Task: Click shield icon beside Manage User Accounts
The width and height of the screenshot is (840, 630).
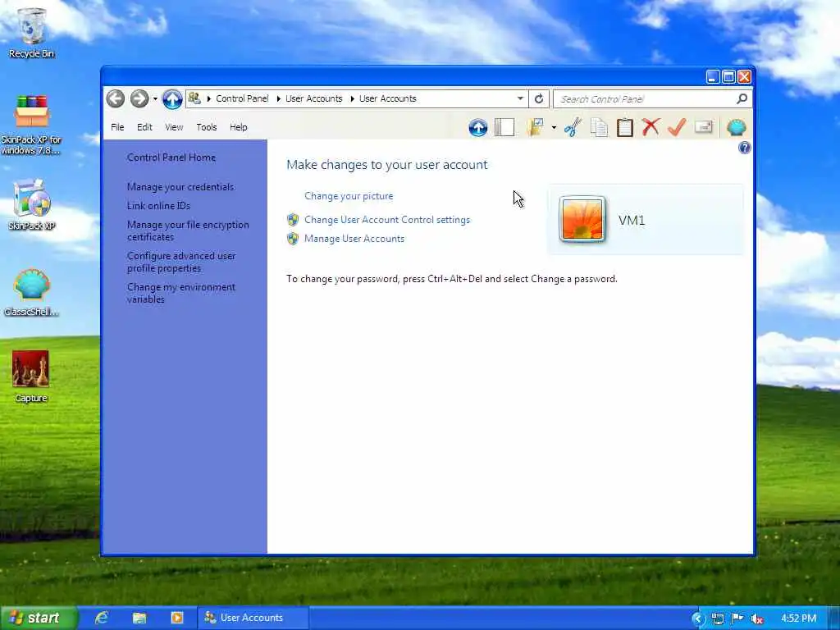Action: click(x=293, y=239)
